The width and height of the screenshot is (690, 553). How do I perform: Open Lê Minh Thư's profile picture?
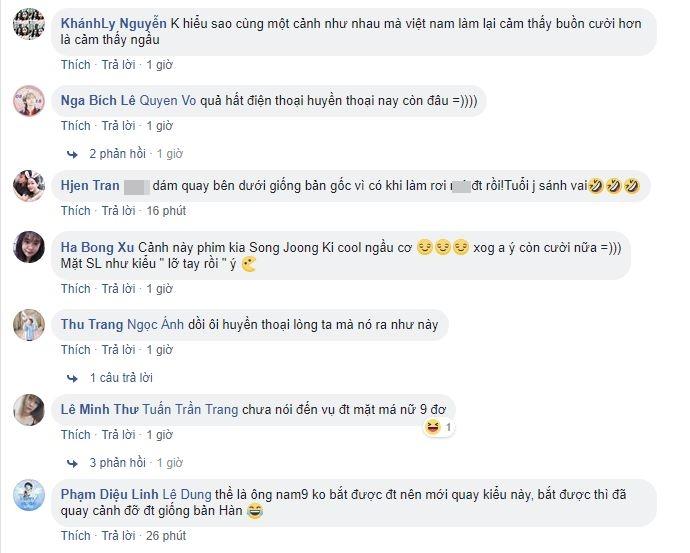pyautogui.click(x=29, y=410)
